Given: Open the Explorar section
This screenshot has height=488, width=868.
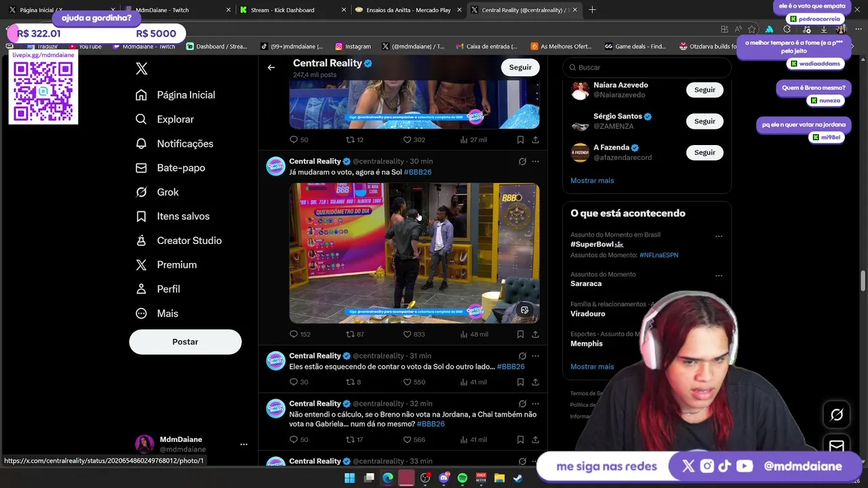Looking at the screenshot, I should (165, 119).
